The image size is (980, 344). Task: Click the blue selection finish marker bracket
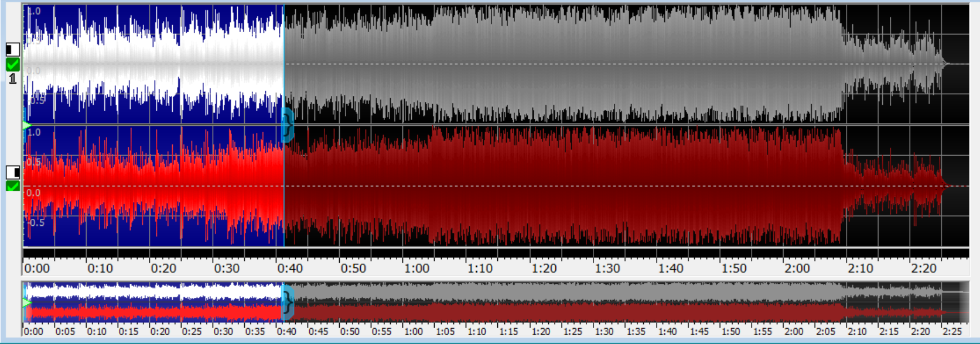288,125
